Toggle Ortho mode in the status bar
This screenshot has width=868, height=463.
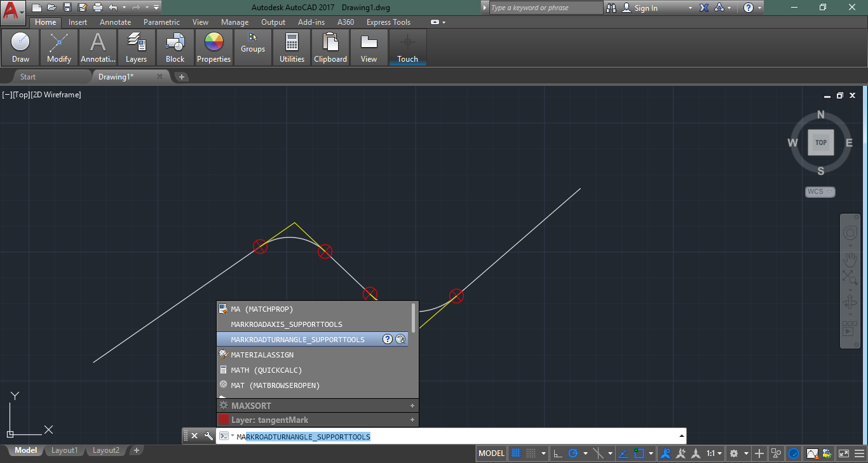tap(557, 453)
